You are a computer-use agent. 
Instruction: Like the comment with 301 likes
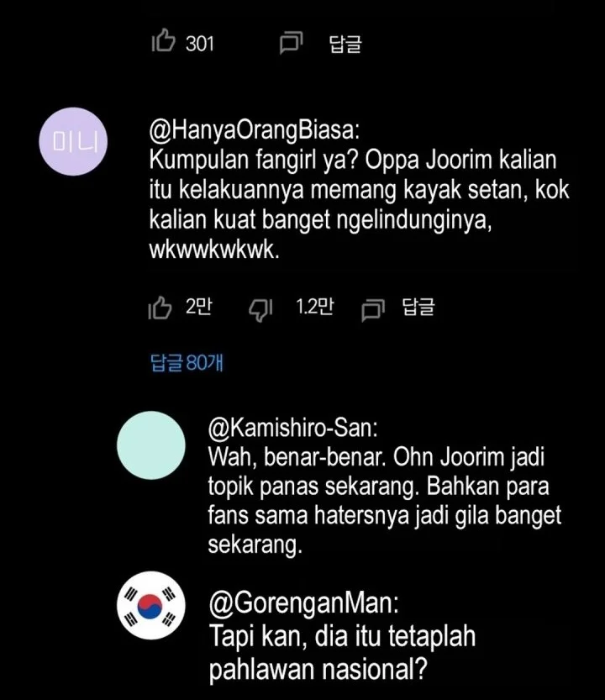[162, 41]
